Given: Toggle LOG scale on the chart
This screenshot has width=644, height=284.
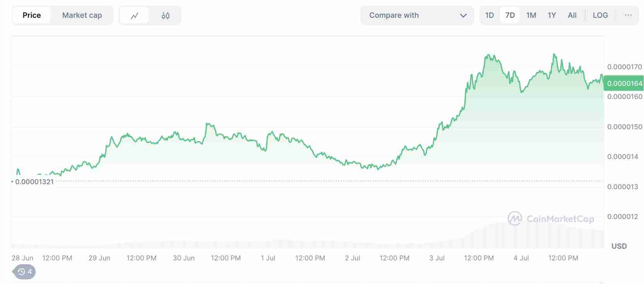Looking at the screenshot, I should pyautogui.click(x=600, y=15).
